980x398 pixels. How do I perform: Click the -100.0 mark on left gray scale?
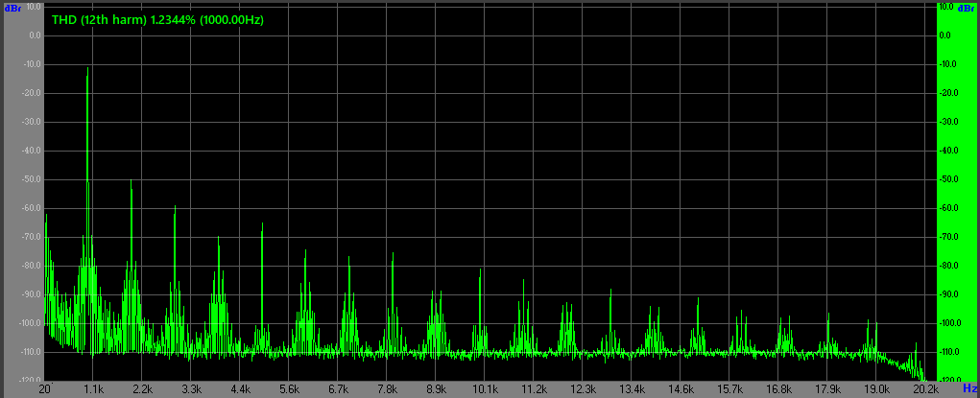pos(32,323)
